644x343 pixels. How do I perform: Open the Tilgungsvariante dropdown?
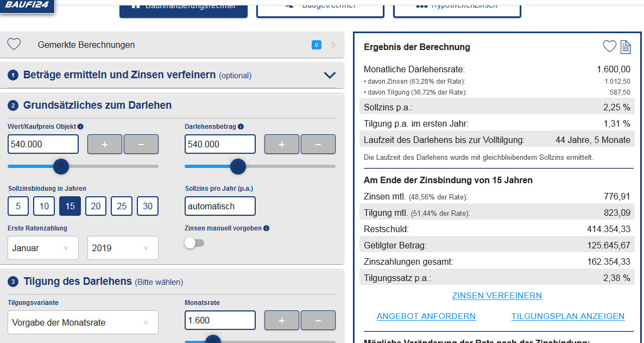click(x=83, y=322)
